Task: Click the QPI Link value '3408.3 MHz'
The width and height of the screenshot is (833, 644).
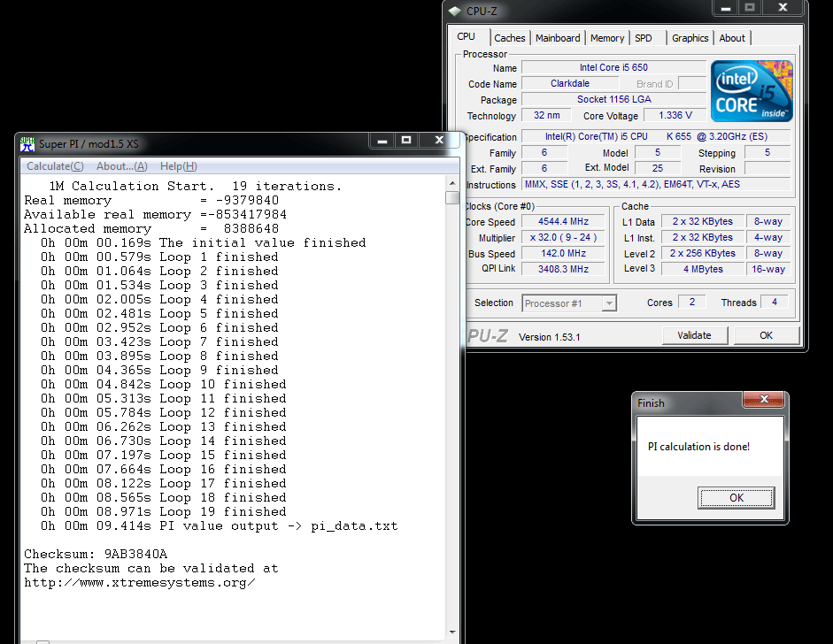Action: pos(563,269)
